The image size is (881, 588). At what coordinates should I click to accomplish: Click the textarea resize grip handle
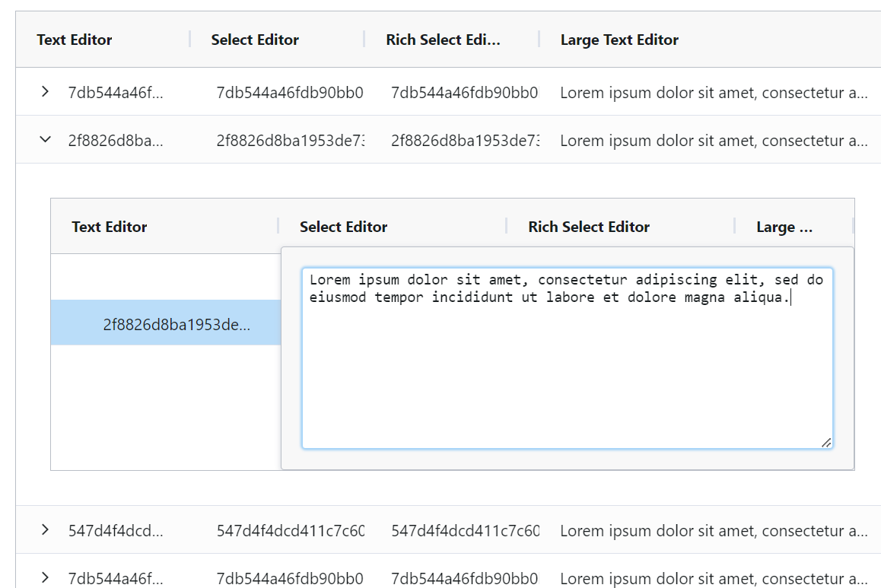pos(826,443)
